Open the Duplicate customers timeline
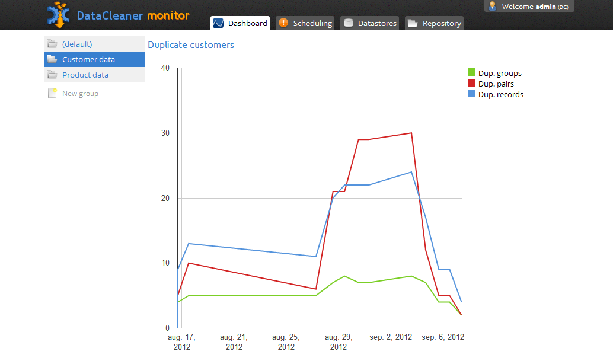613x364 pixels. click(190, 44)
